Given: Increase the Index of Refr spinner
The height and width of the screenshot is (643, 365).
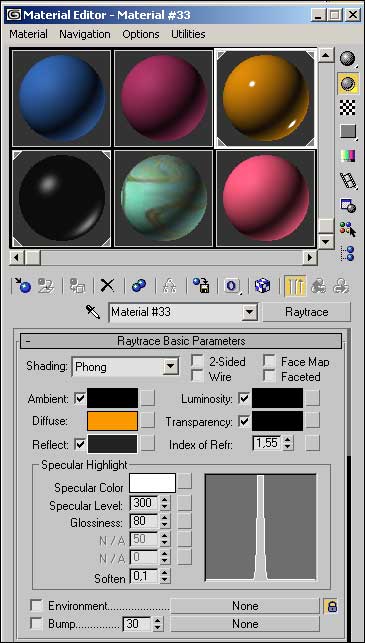Looking at the screenshot, I should [x=288, y=440].
